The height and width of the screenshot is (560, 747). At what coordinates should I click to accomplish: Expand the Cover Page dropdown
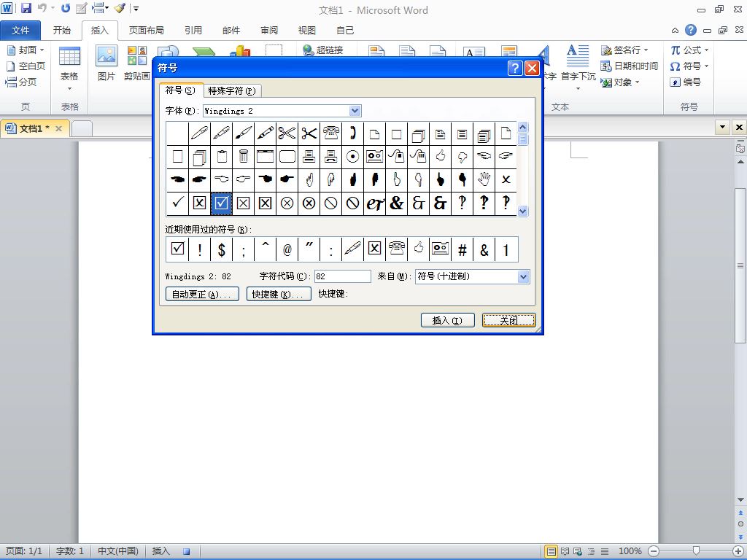point(42,50)
